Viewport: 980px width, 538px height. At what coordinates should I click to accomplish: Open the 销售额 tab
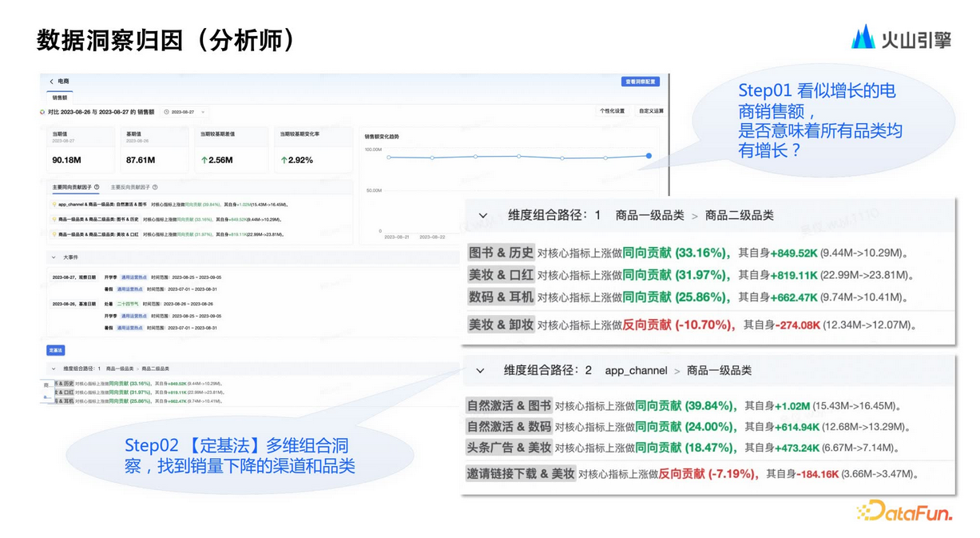point(60,98)
